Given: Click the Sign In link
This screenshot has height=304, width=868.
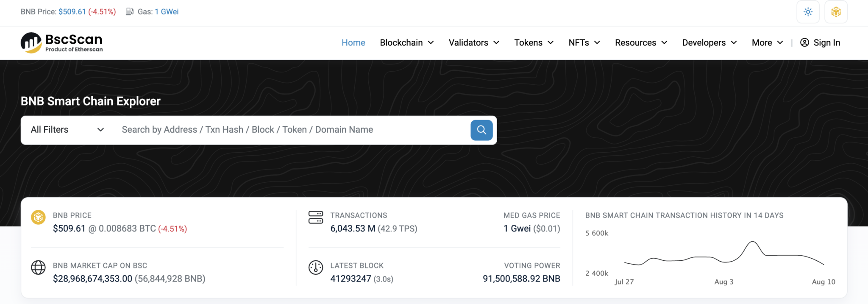Looking at the screenshot, I should (820, 43).
